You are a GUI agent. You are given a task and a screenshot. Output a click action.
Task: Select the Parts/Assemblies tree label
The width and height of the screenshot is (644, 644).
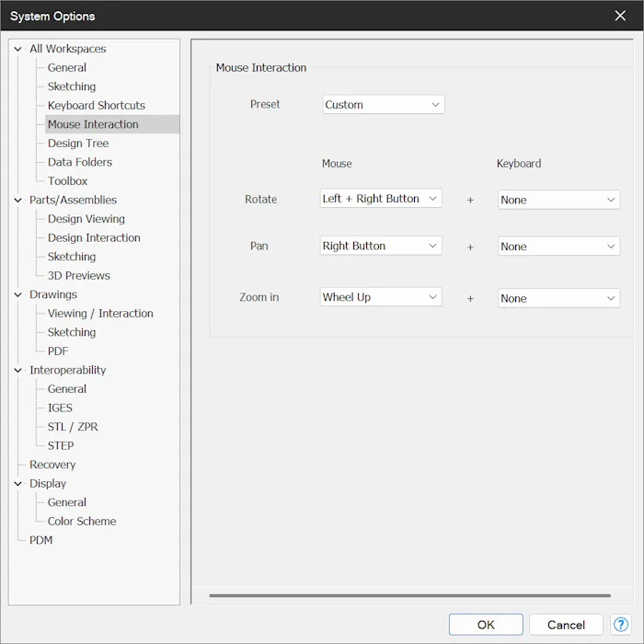(73, 200)
